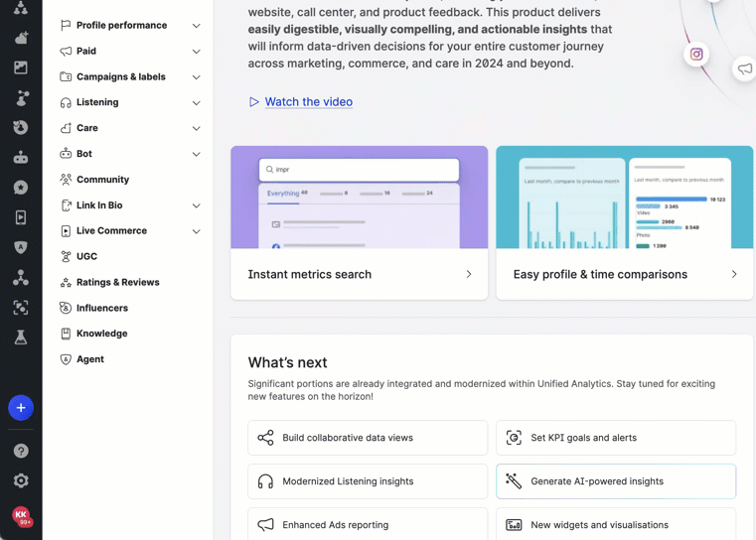The width and height of the screenshot is (756, 540).
Task: Open the Community menu item
Action: click(102, 180)
